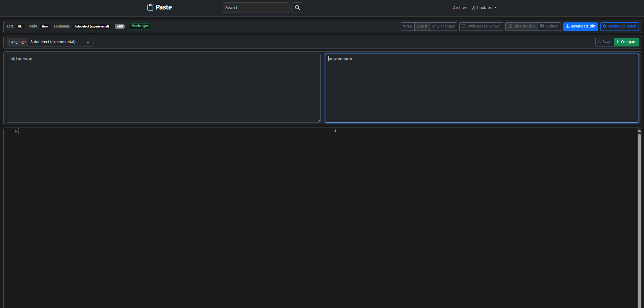Image resolution: width=644 pixels, height=308 pixels.
Task: Open the Language Autodetect dropdown
Action: (60, 42)
